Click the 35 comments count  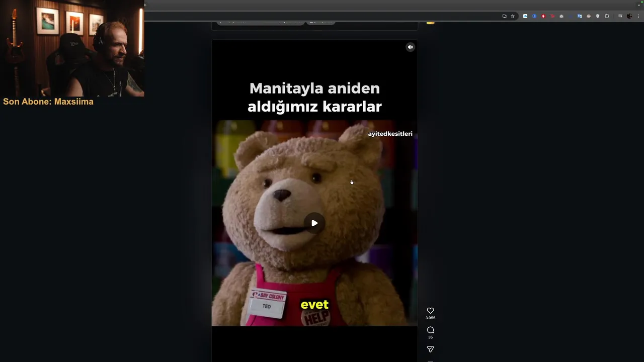tap(430, 337)
